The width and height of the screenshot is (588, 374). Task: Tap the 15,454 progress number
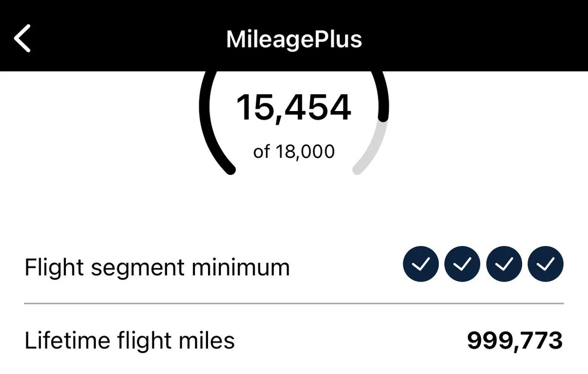(294, 107)
